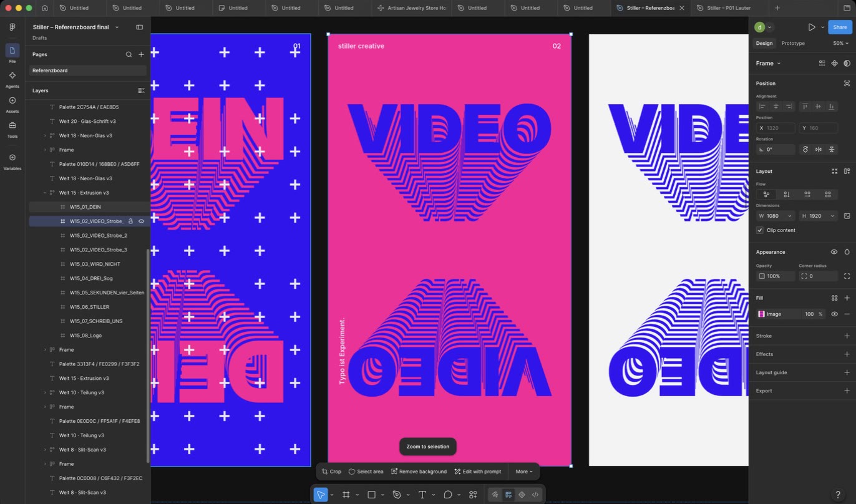Switch to Dev Mode code icon
Image resolution: width=856 pixels, height=504 pixels.
(x=535, y=495)
